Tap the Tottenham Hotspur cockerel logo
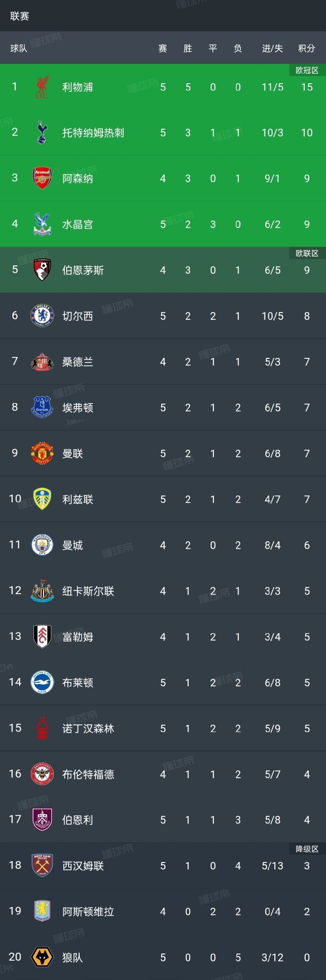This screenshot has width=326, height=980. (42, 133)
